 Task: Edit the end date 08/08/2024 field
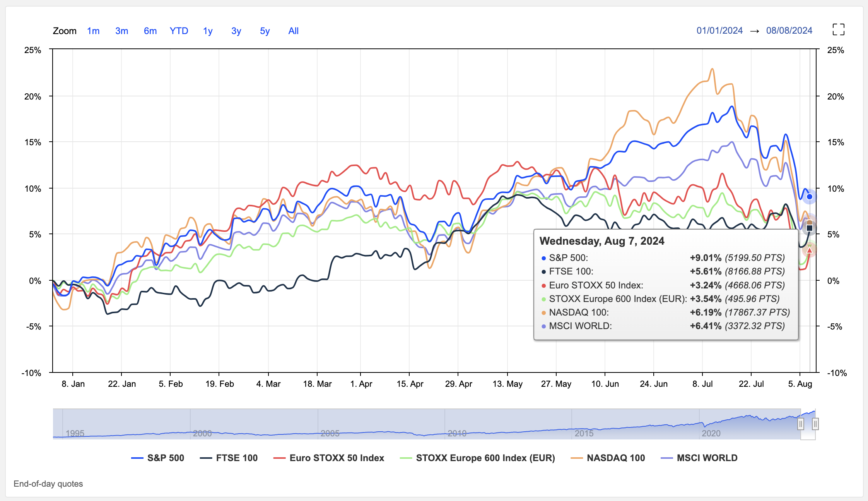[789, 31]
